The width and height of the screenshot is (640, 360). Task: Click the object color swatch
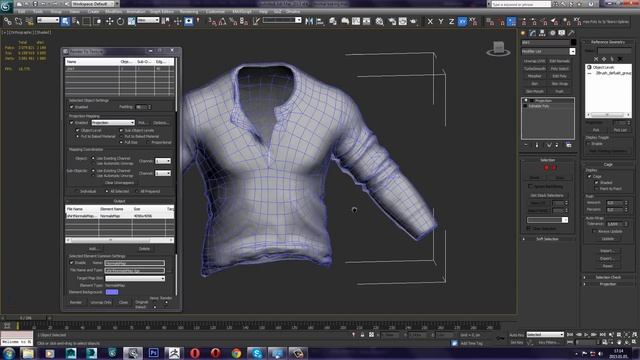(573, 42)
